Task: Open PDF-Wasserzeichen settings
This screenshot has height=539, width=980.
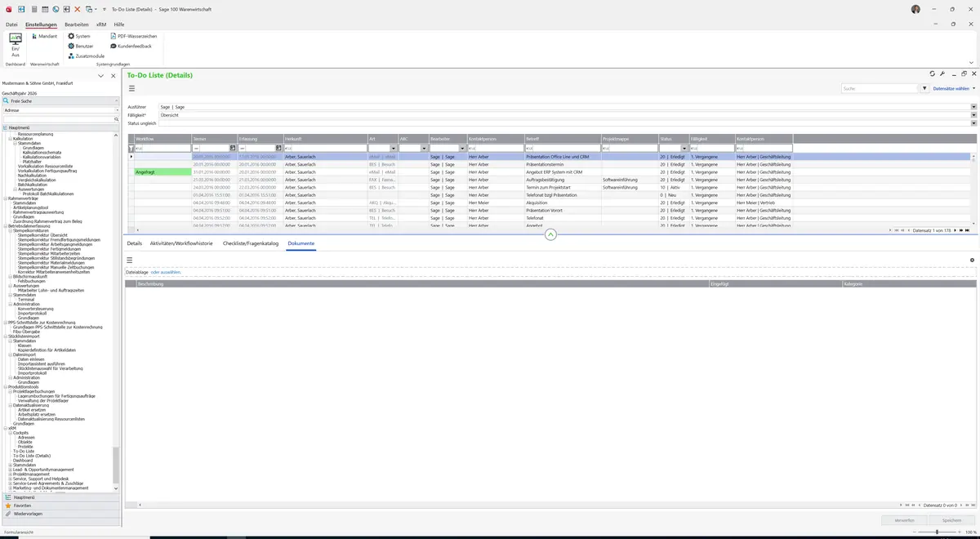Action: tap(133, 36)
